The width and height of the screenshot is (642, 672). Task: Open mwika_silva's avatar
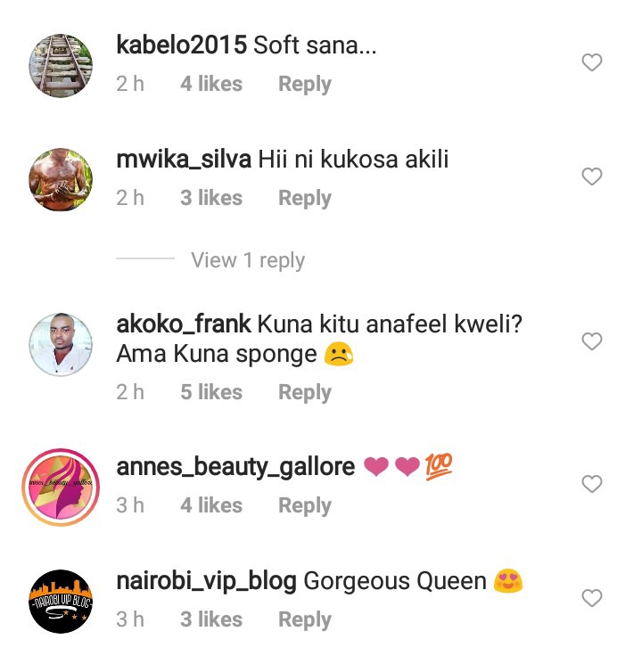tap(61, 179)
